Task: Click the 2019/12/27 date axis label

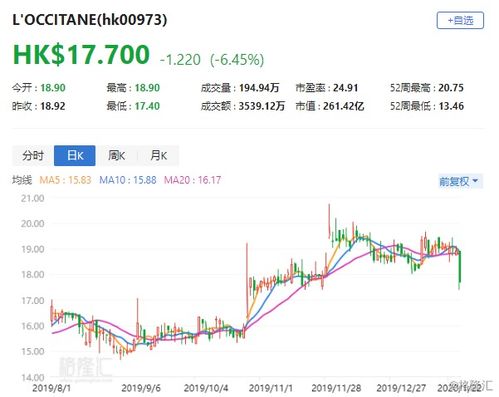Action: click(401, 388)
